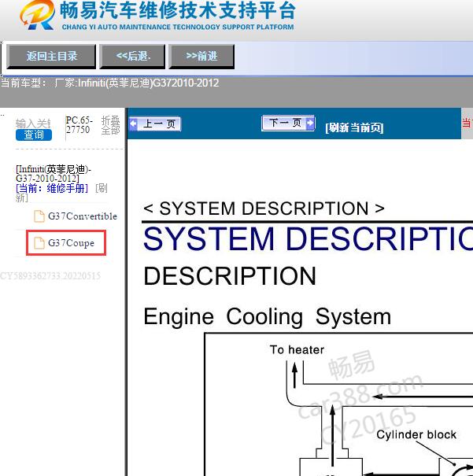
Task: Click the G37Coupe document icon
Action: click(x=39, y=243)
